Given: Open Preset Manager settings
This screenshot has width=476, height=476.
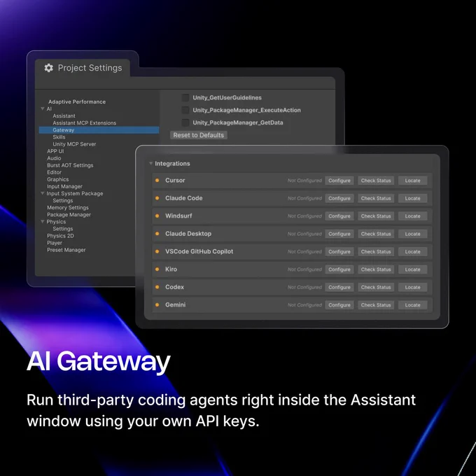Looking at the screenshot, I should pos(66,250).
